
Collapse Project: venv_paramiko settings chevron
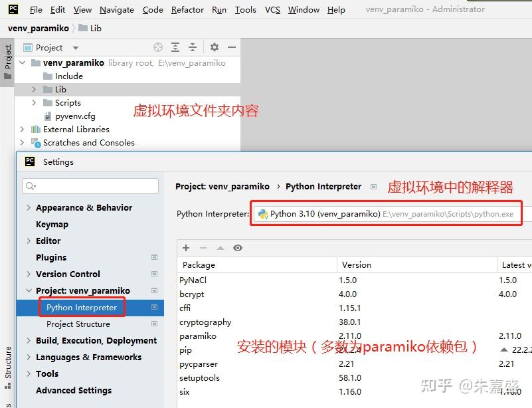tap(29, 290)
